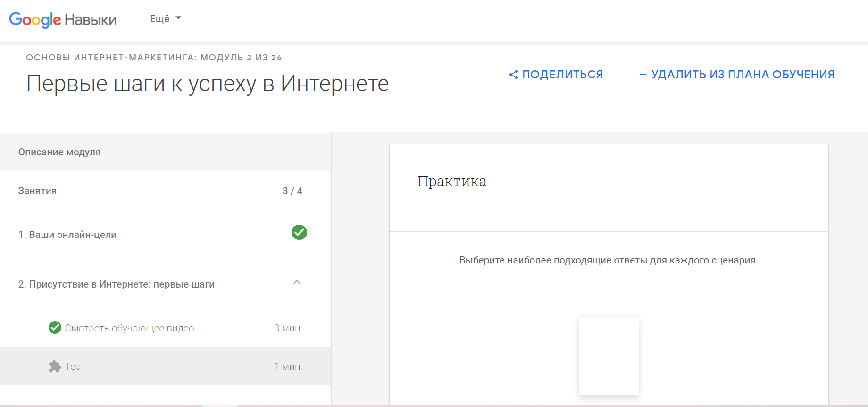Collapse lesson 2 with the chevron arrow
The image size is (868, 407).
click(x=297, y=282)
